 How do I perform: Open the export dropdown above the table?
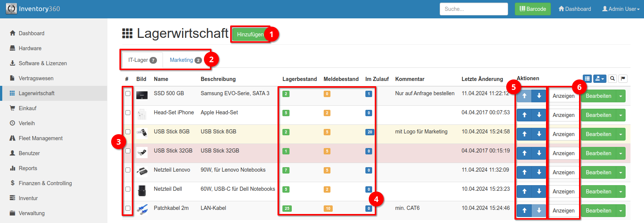pyautogui.click(x=600, y=79)
